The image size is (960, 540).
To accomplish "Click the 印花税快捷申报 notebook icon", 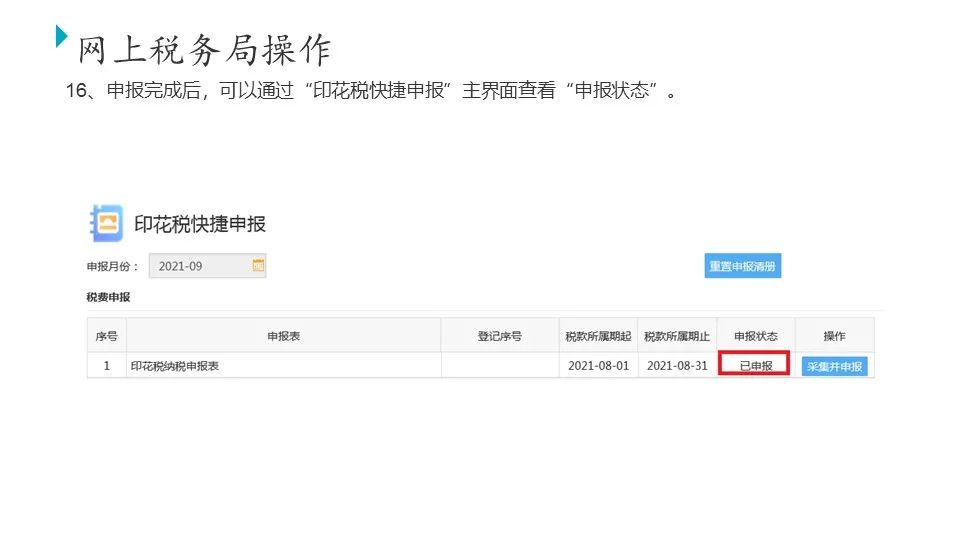I will 107,223.
